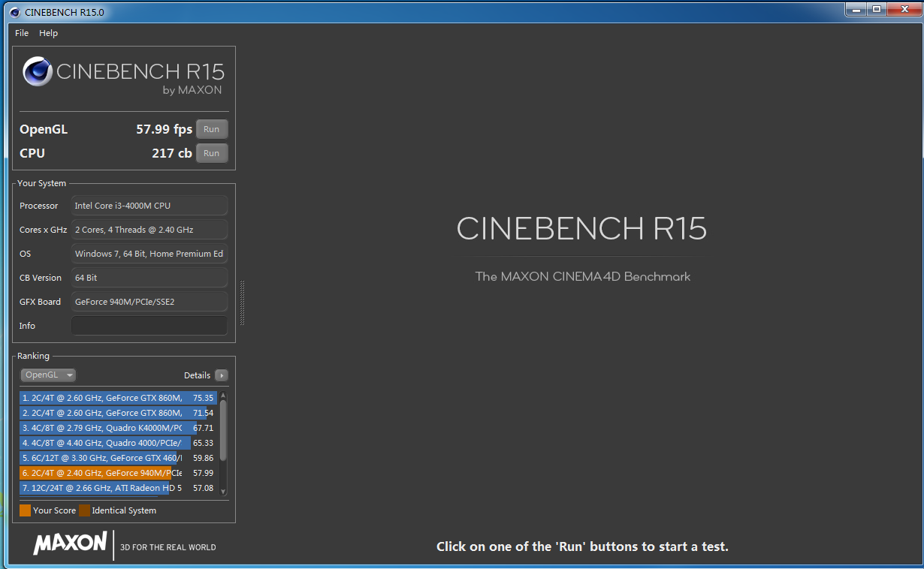Select ranking entry 5 GeForce GTX 460
The height and width of the screenshot is (569, 924).
118,458
